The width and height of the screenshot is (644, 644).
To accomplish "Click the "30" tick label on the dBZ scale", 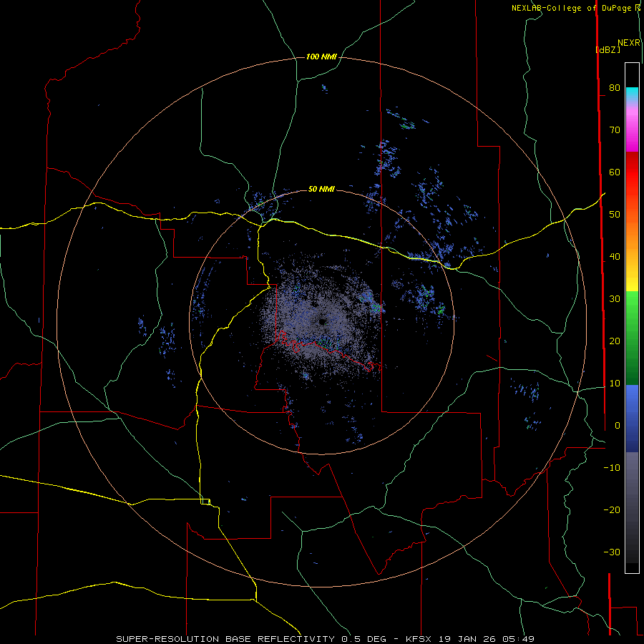I will 615,299.
